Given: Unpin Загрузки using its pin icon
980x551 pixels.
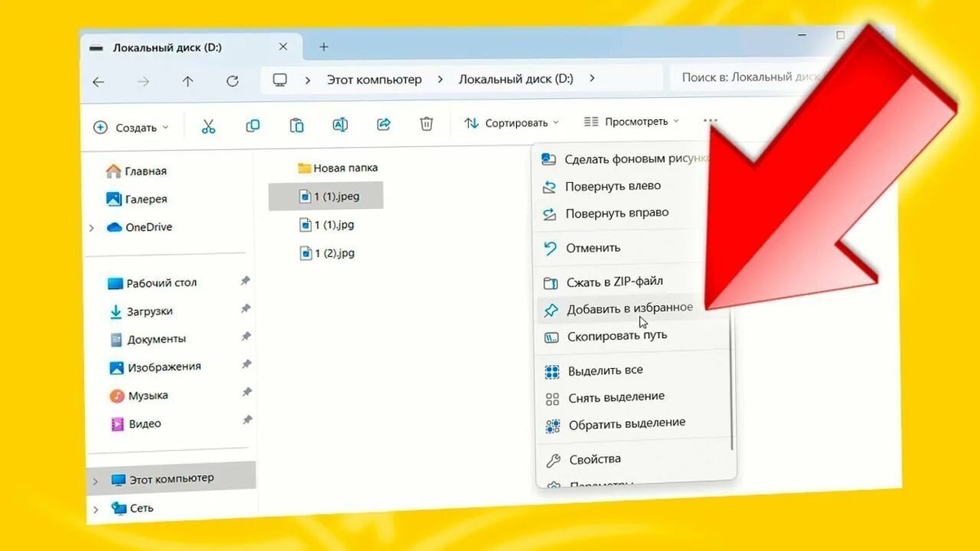Looking at the screenshot, I should (x=245, y=309).
